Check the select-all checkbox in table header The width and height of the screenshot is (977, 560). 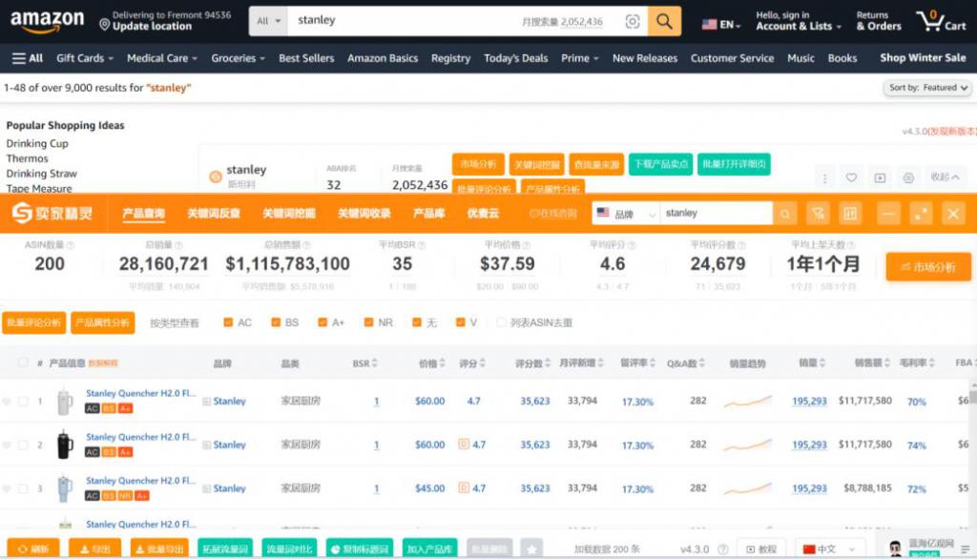pos(23,363)
